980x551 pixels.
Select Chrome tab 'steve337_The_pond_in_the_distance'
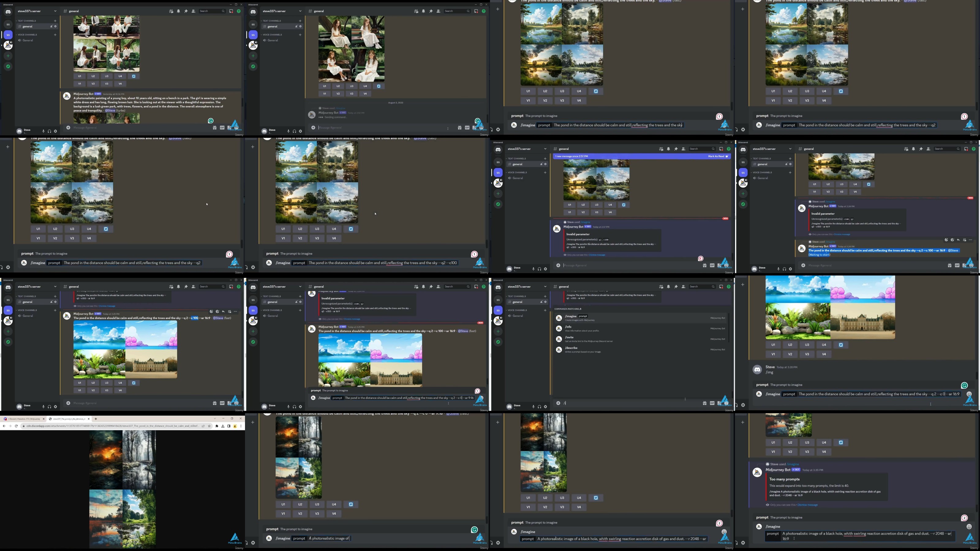point(69,419)
